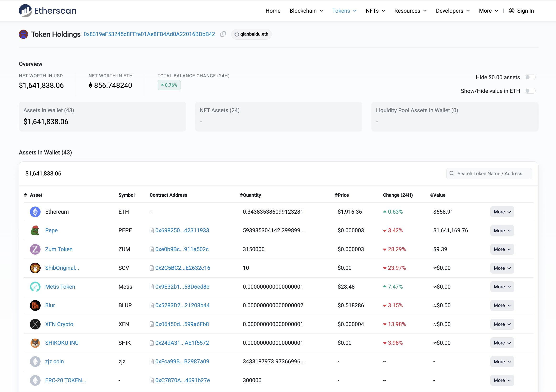Open the Blockchain navigation menu

[x=306, y=11]
